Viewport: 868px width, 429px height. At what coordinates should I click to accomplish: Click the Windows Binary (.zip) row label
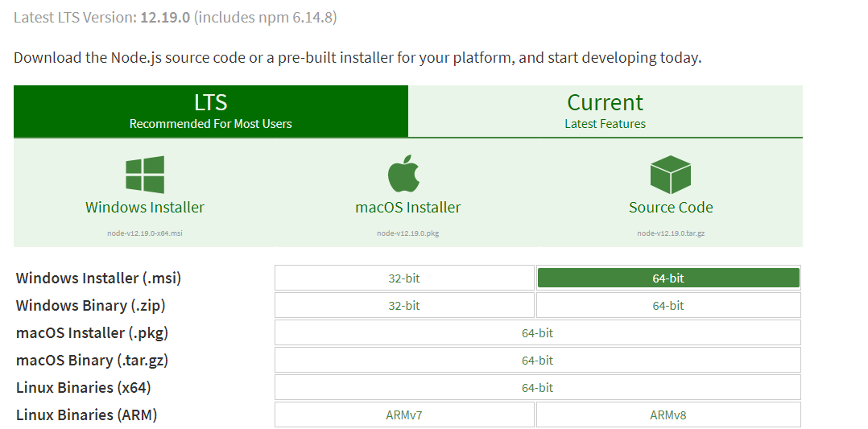click(91, 306)
